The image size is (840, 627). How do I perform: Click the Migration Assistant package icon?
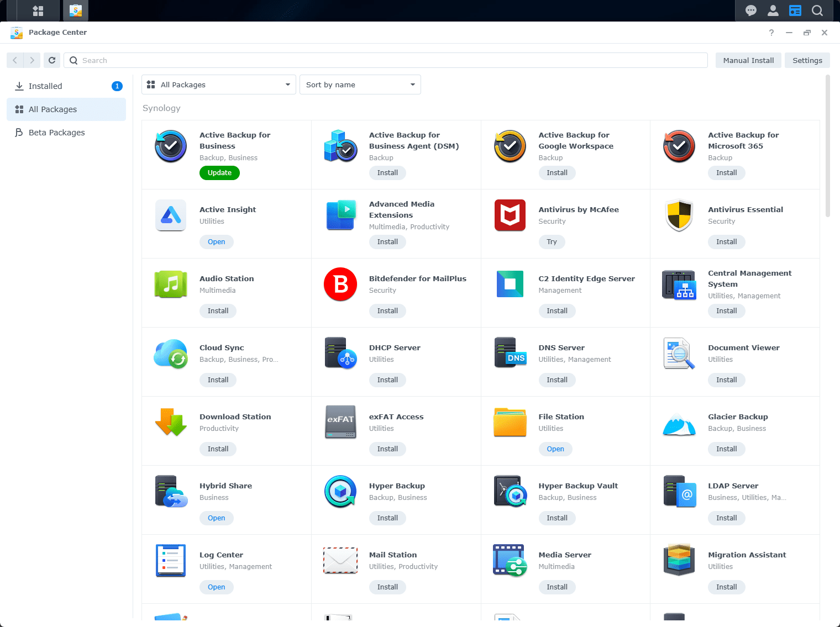coord(679,561)
